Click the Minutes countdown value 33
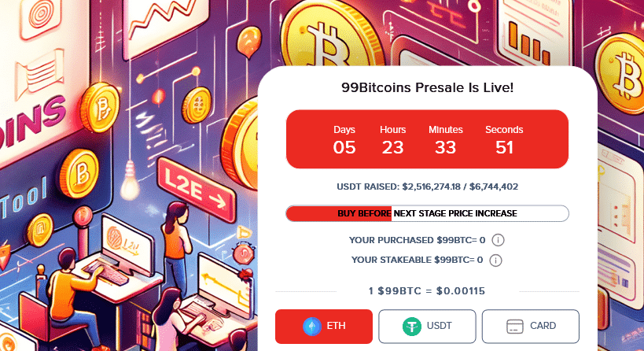 point(446,147)
